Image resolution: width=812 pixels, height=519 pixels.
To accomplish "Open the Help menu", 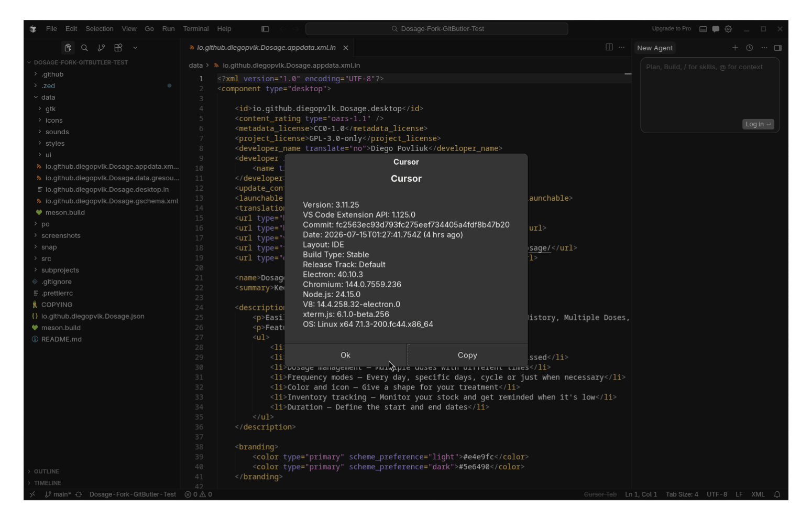I will 224,29.
